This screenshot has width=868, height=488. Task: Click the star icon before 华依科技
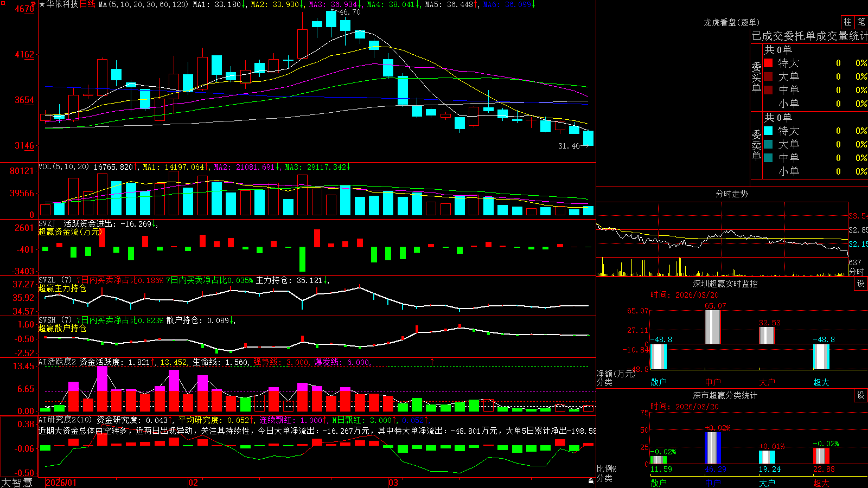(x=42, y=4)
